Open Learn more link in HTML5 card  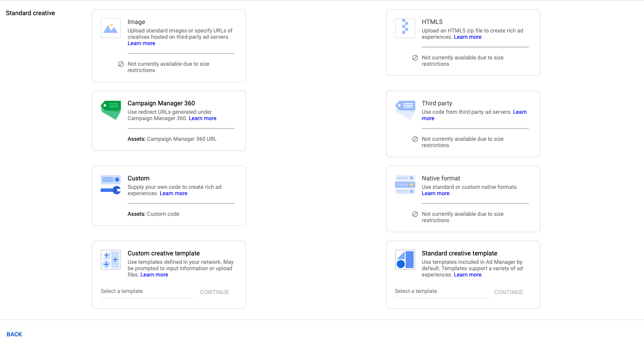468,37
